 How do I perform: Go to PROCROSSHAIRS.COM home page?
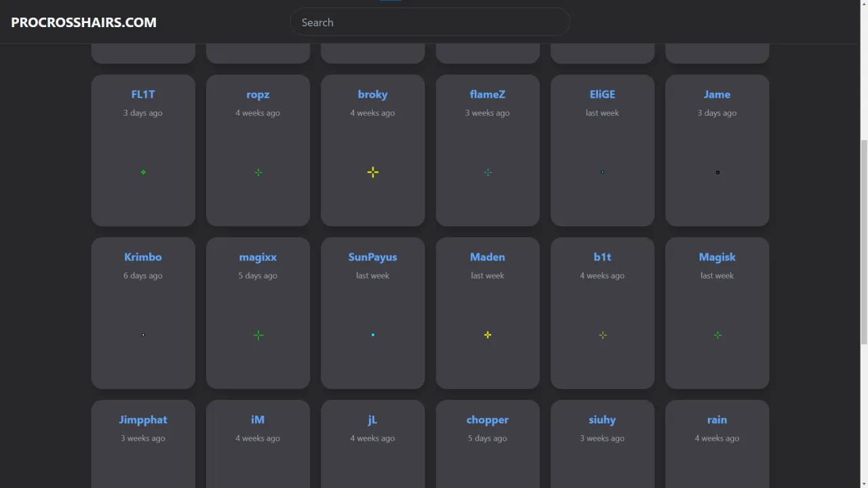click(83, 22)
